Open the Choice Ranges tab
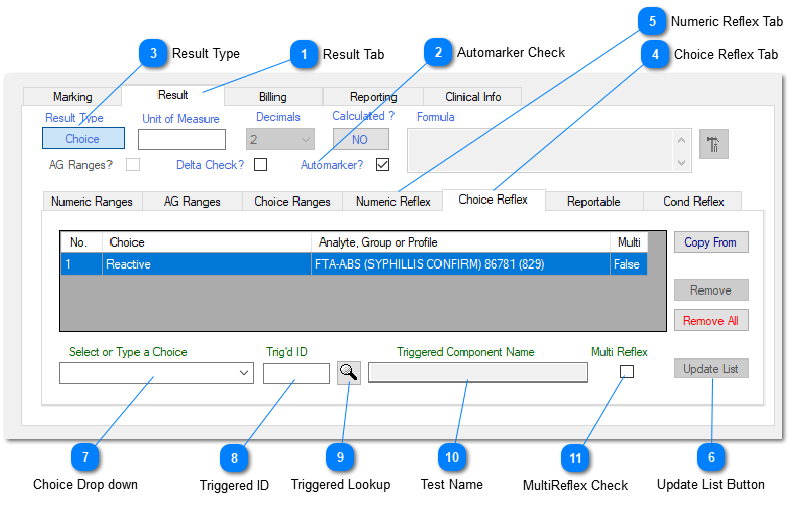Viewport: 799px width, 509px height. (292, 201)
